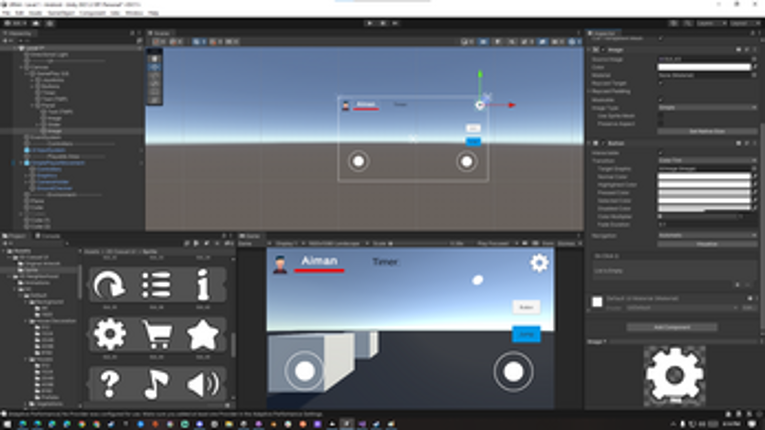The width and height of the screenshot is (765, 430).
Task: Open the material Shader dropdown
Action: 681,308
